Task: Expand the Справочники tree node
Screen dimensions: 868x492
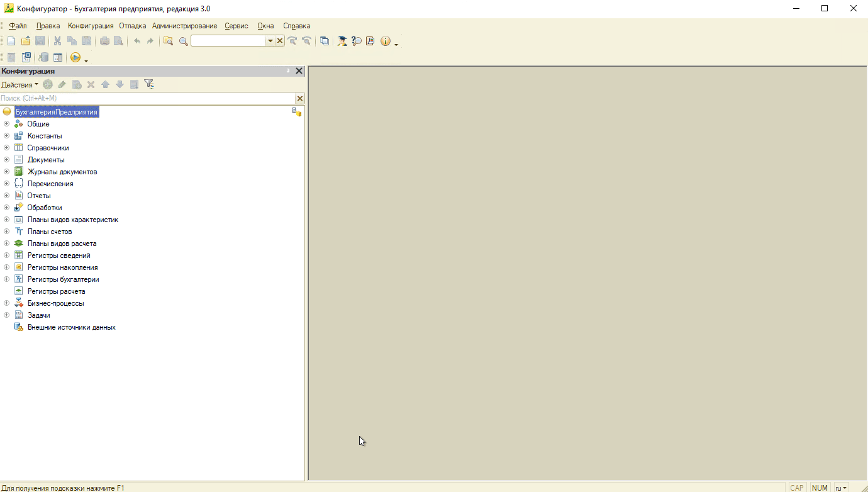Action: (x=7, y=148)
